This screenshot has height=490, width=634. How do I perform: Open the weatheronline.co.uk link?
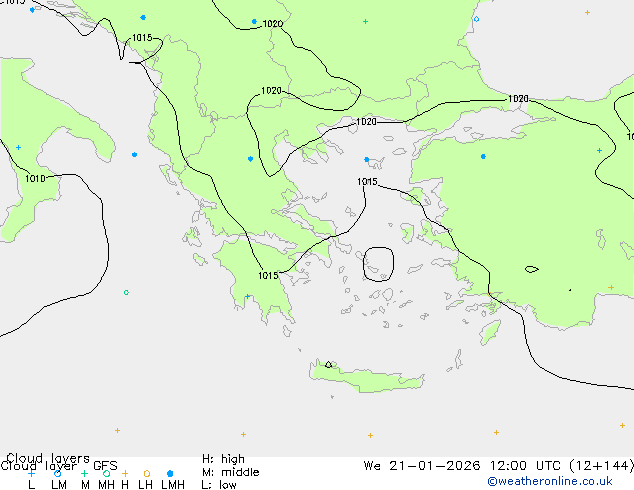pos(550,481)
